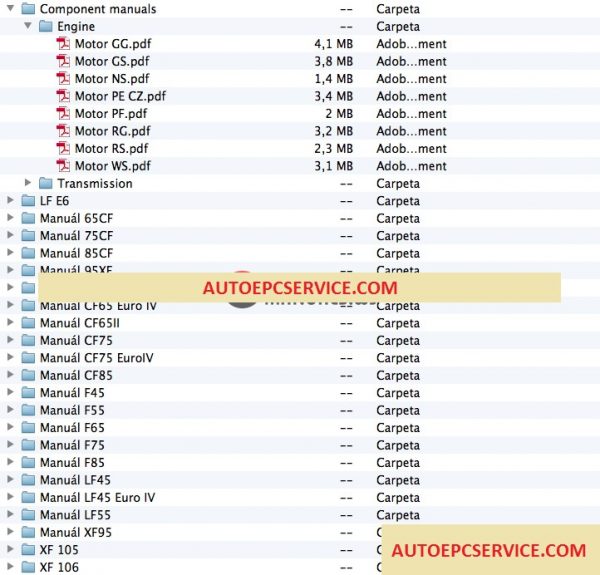Expand the XF 106 folder
This screenshot has height=575, width=600.
(x=10, y=567)
